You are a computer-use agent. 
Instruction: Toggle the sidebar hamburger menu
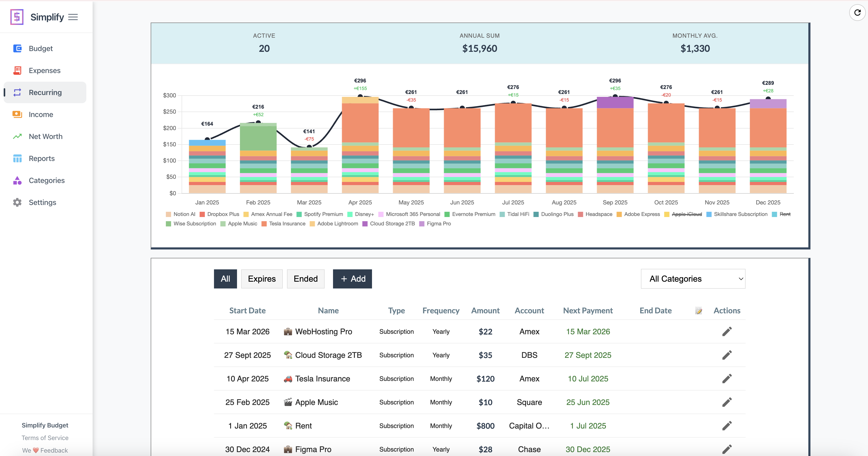[73, 17]
